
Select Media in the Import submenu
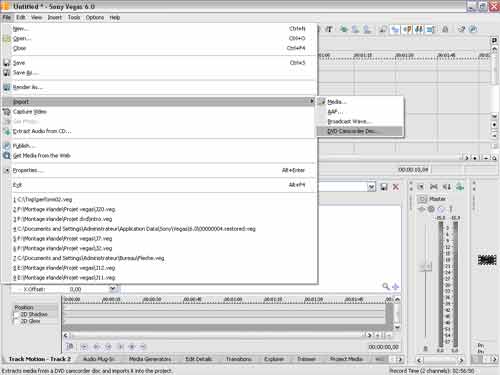tap(360, 102)
